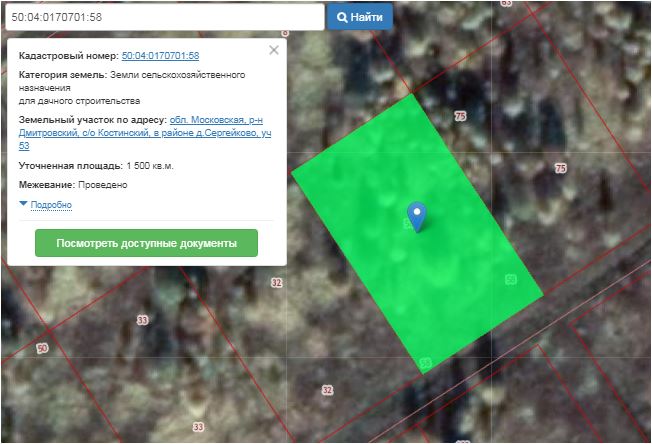Click label 58 at the green plot's bottom corner

point(426,362)
